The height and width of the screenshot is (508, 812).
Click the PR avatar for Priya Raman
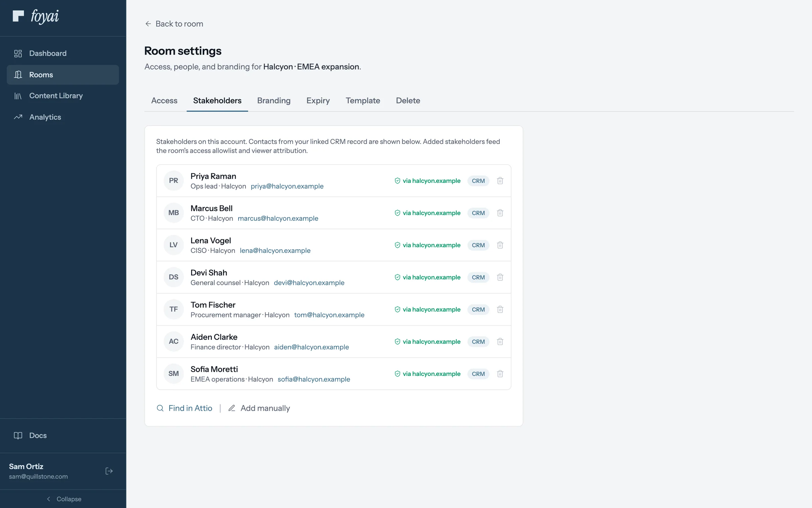point(174,181)
